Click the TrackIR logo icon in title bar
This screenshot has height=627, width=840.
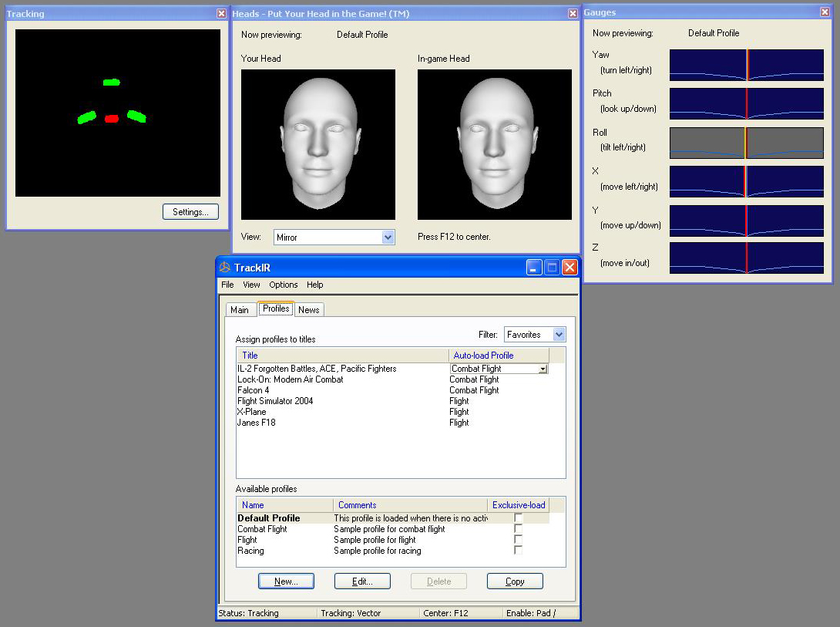(225, 268)
